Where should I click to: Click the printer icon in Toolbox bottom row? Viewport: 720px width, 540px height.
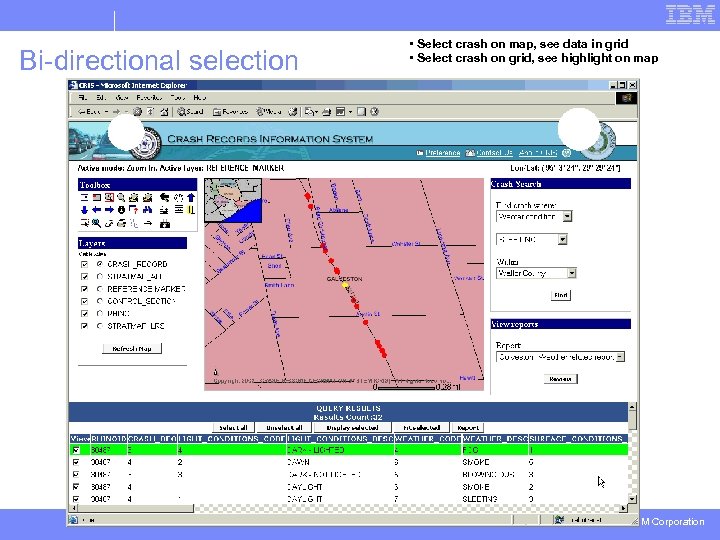click(x=121, y=224)
